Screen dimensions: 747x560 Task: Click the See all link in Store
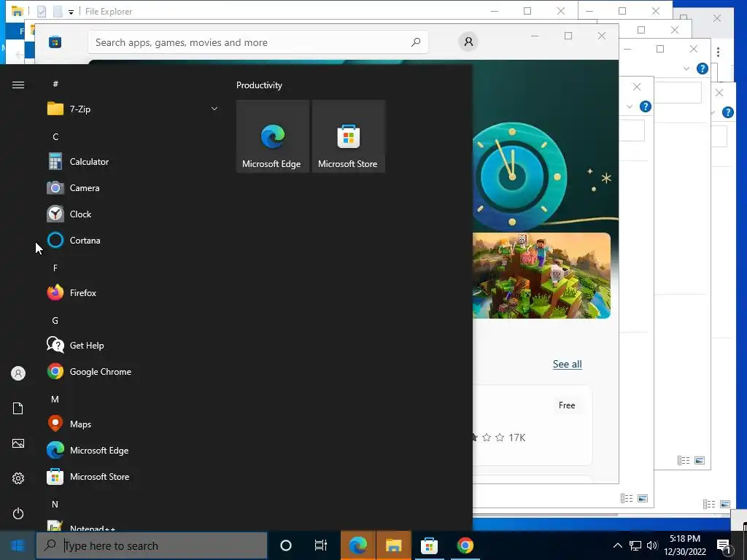click(x=567, y=365)
